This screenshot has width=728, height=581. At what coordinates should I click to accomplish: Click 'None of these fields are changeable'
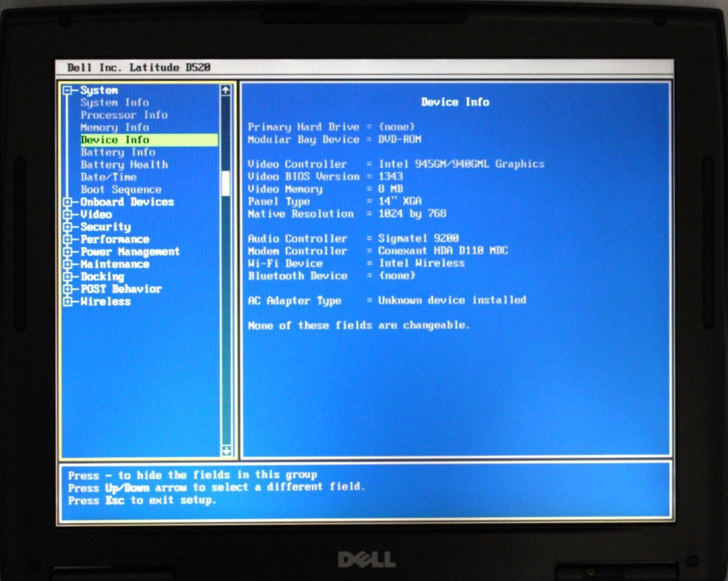(358, 325)
